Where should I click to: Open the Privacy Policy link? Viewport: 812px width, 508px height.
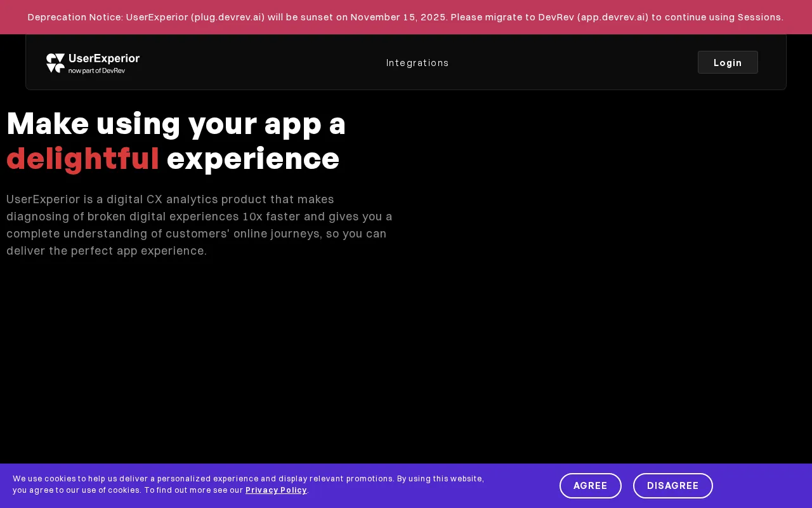pos(276,490)
